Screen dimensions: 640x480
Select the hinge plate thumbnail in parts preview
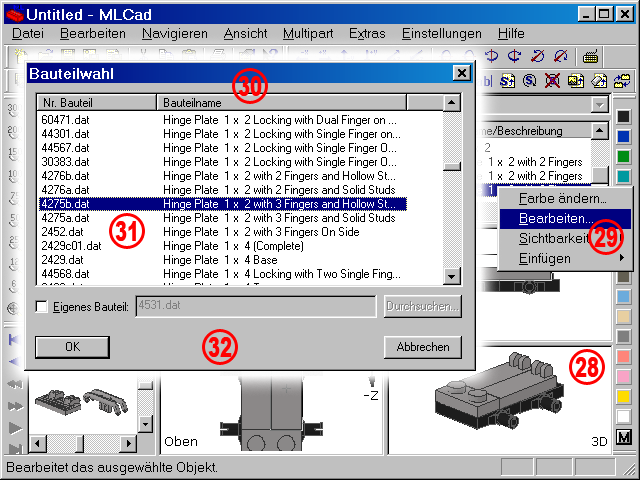(58, 402)
